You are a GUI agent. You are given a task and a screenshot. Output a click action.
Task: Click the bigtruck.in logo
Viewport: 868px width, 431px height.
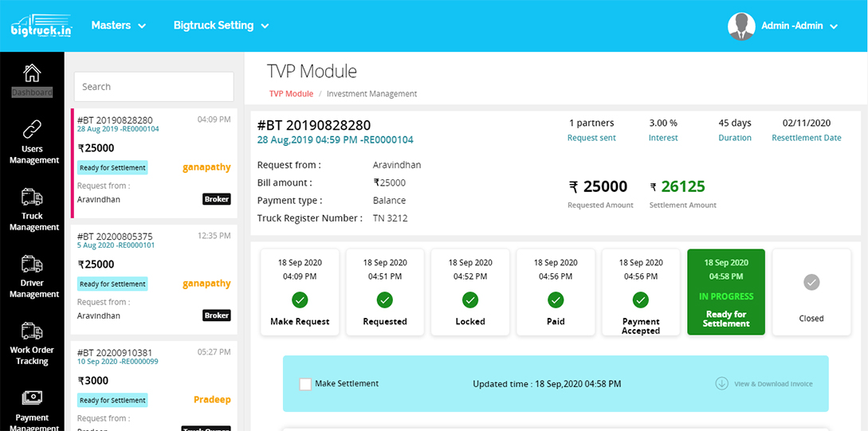[x=41, y=26]
